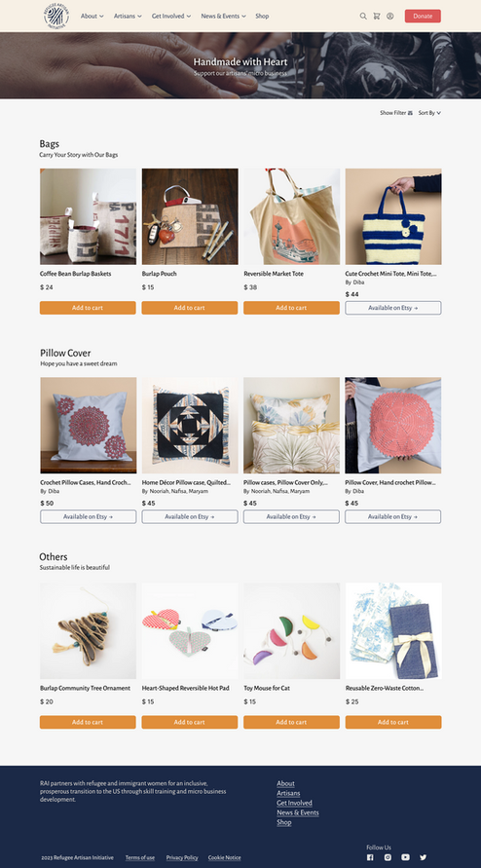Visit the Facebook page from footer
This screenshot has width=481, height=868.
[370, 857]
